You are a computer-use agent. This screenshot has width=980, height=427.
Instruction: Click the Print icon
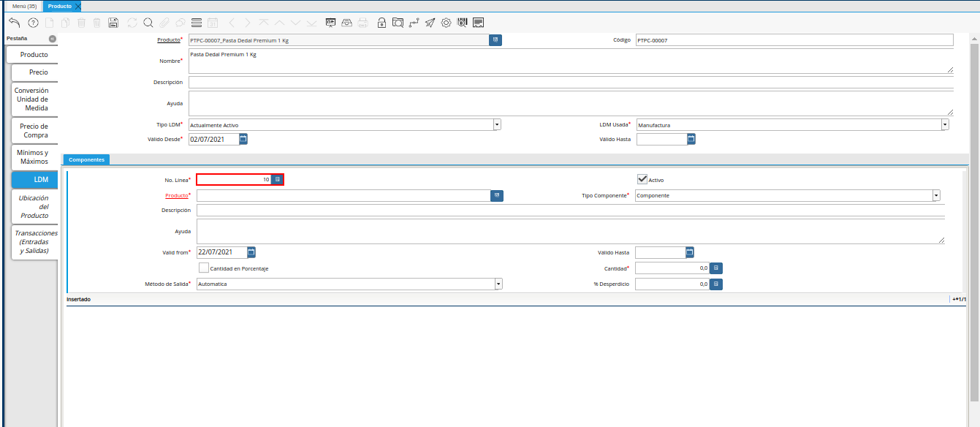pyautogui.click(x=363, y=23)
